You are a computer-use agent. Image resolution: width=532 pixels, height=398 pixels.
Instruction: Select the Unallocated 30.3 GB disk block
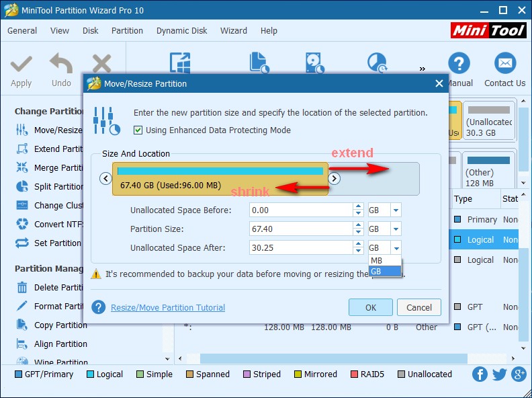(488, 120)
